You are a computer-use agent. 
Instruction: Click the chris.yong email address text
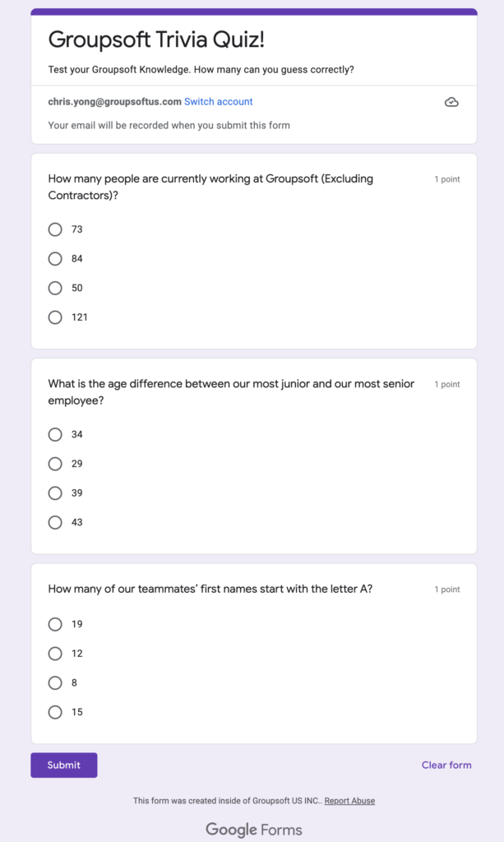click(115, 101)
